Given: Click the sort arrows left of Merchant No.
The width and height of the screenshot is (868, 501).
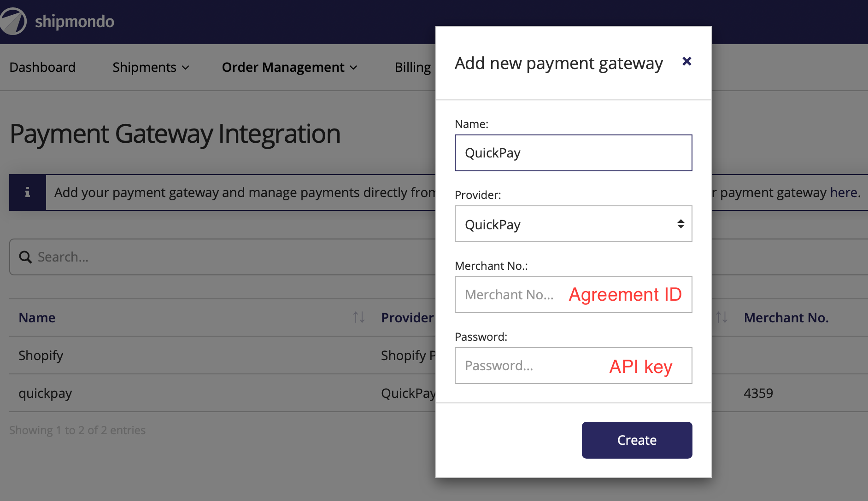Looking at the screenshot, I should pos(721,317).
